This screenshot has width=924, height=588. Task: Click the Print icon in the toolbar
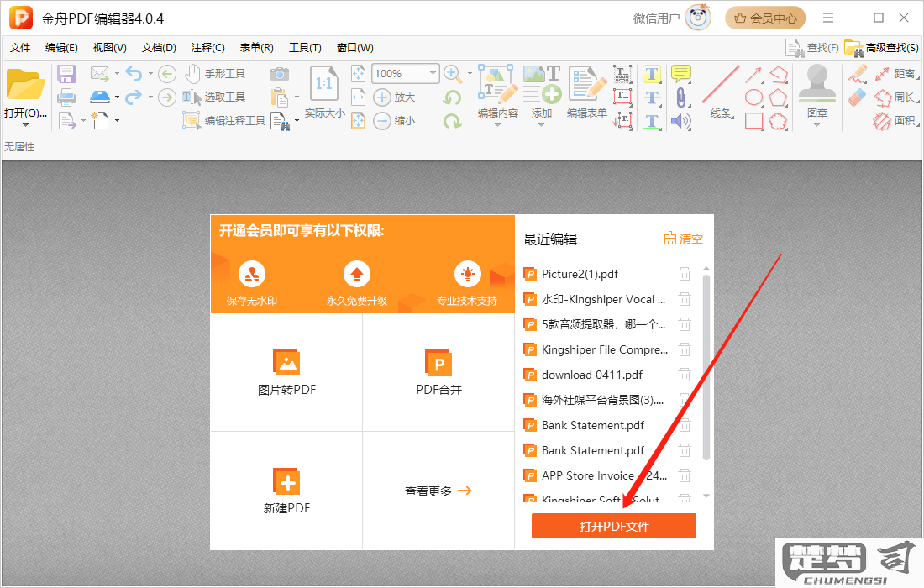pyautogui.click(x=66, y=97)
